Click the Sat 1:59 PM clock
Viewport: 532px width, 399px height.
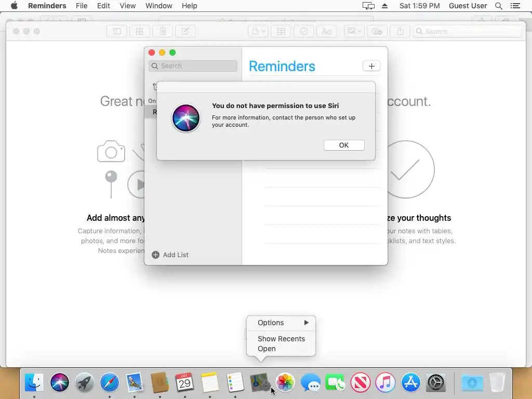coord(419,6)
